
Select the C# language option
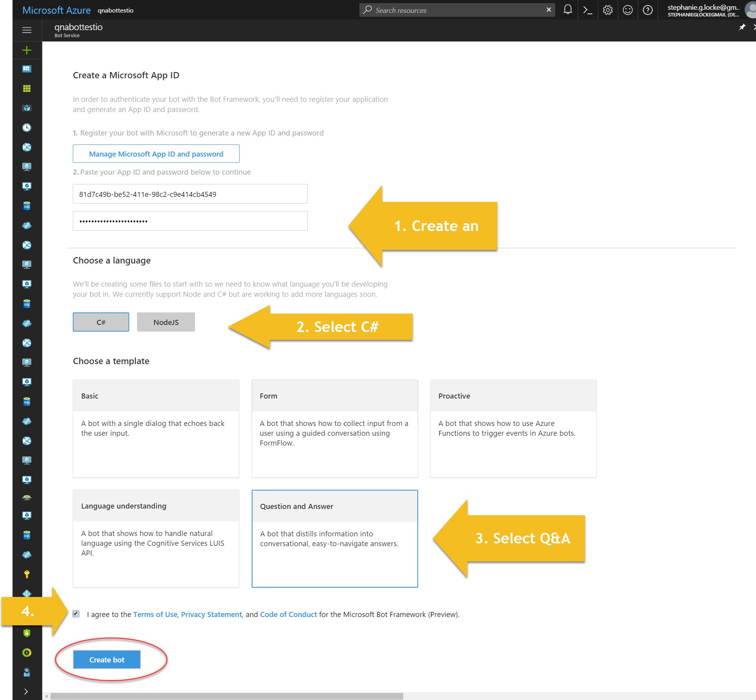pos(101,322)
